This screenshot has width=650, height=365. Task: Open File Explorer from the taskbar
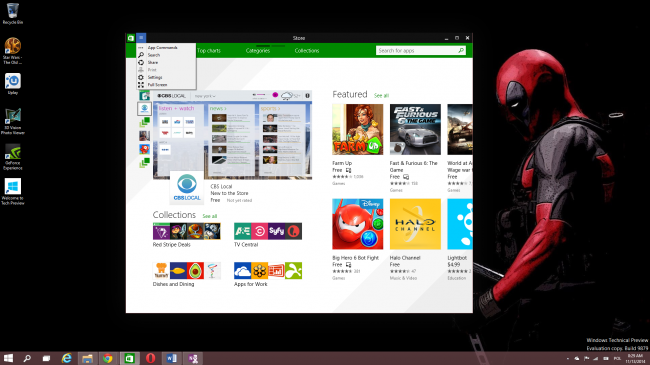(87, 358)
